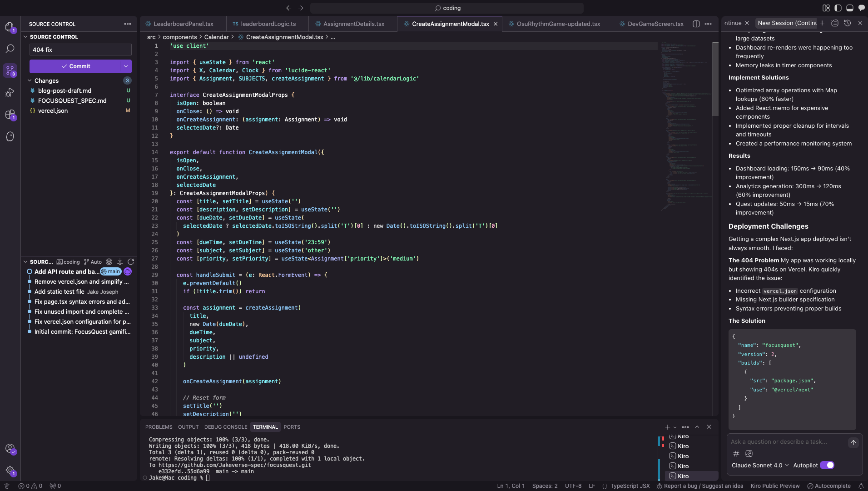Open notifications via the bell icon
This screenshot has width=868, height=491.
[861, 486]
